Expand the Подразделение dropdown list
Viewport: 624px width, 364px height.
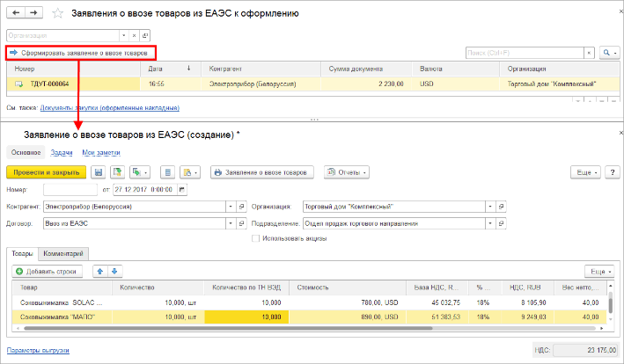coord(489,223)
